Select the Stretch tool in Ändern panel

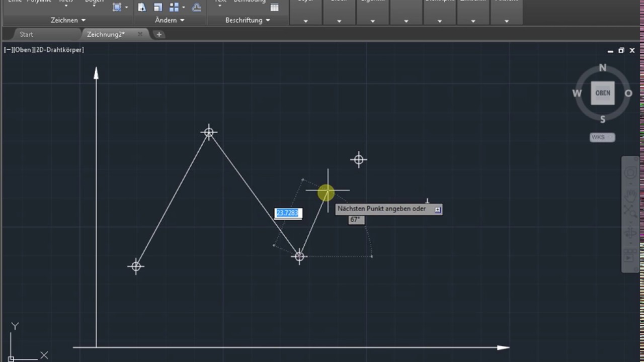pos(142,7)
